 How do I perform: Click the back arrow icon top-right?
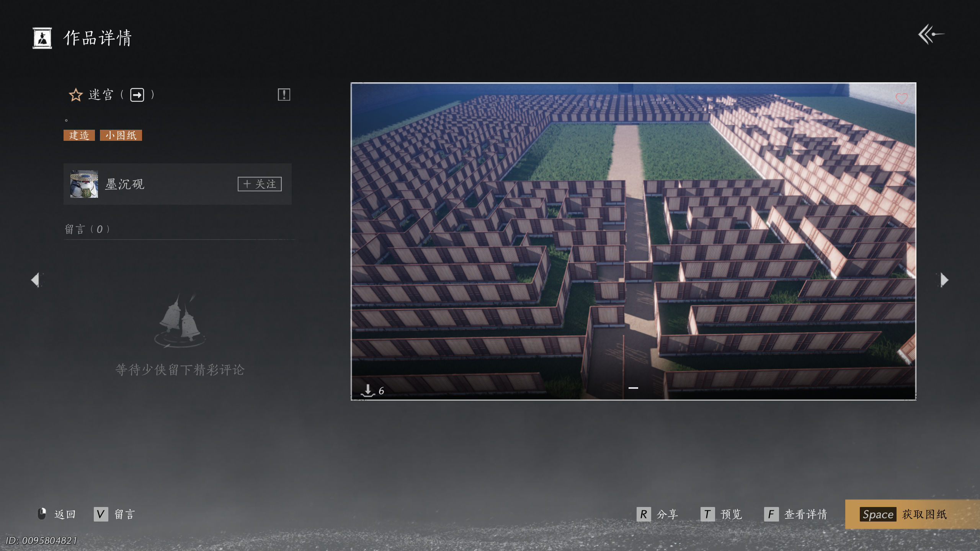coord(931,35)
